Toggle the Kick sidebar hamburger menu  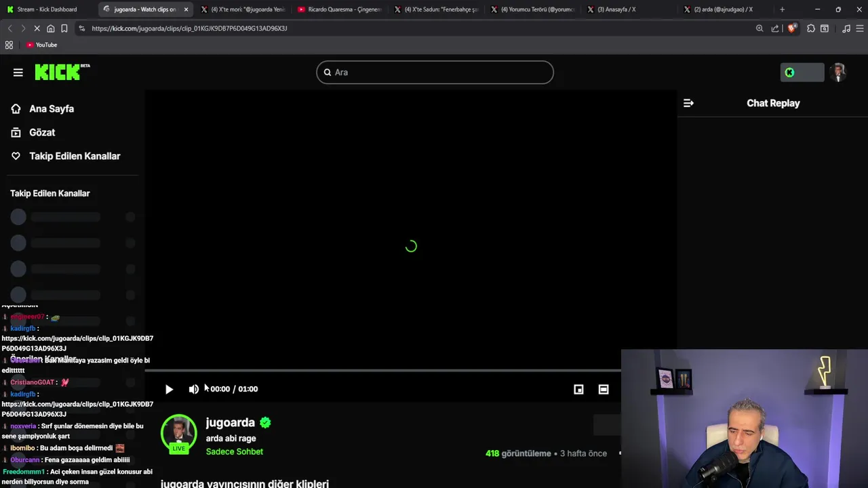(18, 73)
